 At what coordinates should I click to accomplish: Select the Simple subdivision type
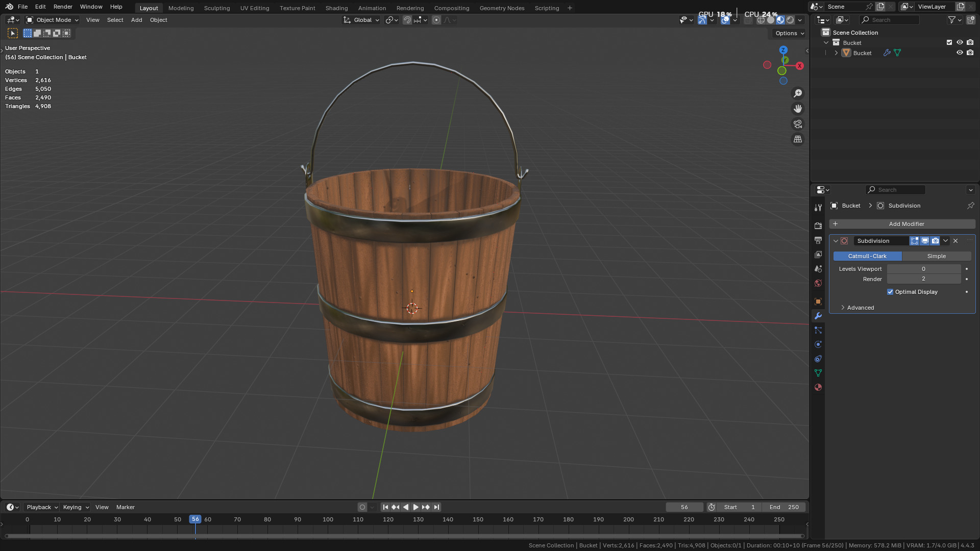(x=936, y=256)
